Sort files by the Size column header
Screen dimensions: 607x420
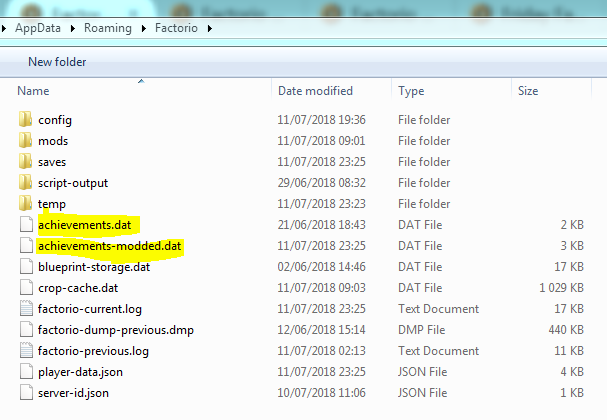pos(528,91)
